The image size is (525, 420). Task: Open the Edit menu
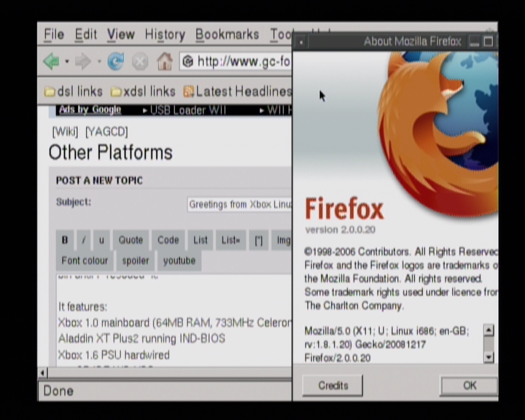[x=86, y=34]
